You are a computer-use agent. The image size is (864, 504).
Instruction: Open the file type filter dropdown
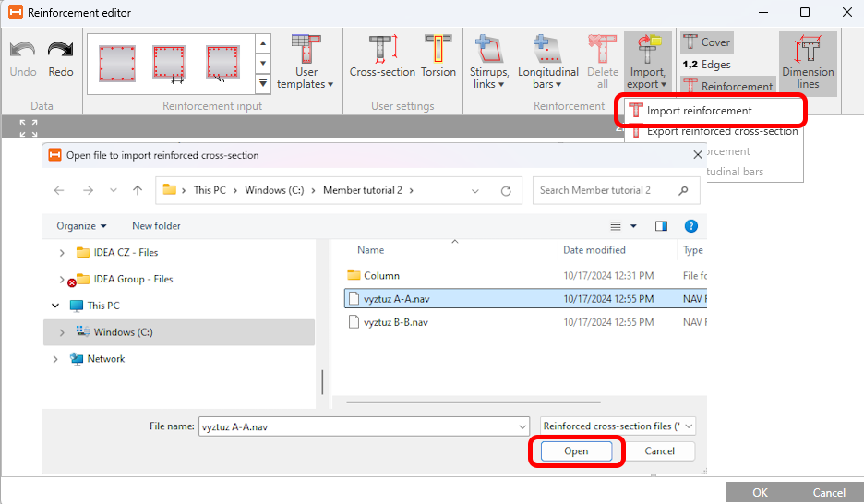click(618, 426)
